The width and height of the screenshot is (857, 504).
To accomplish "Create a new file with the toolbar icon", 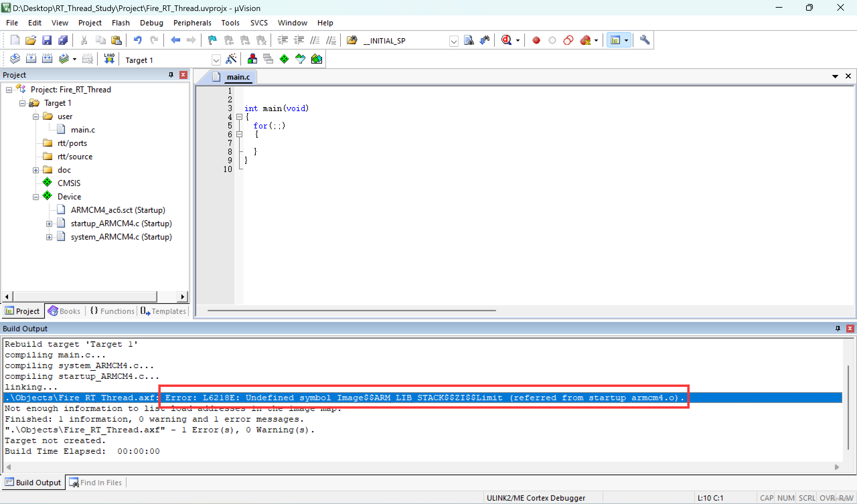I will click(x=15, y=40).
